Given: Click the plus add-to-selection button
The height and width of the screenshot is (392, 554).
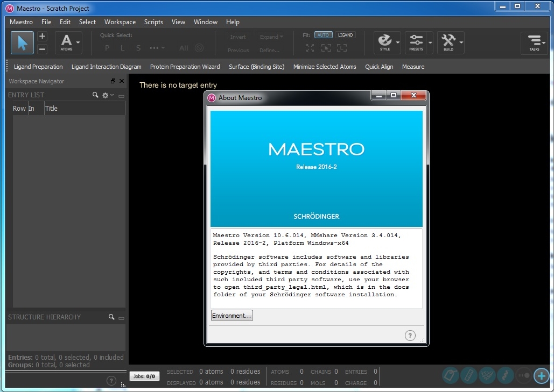Looking at the screenshot, I should click(x=42, y=37).
